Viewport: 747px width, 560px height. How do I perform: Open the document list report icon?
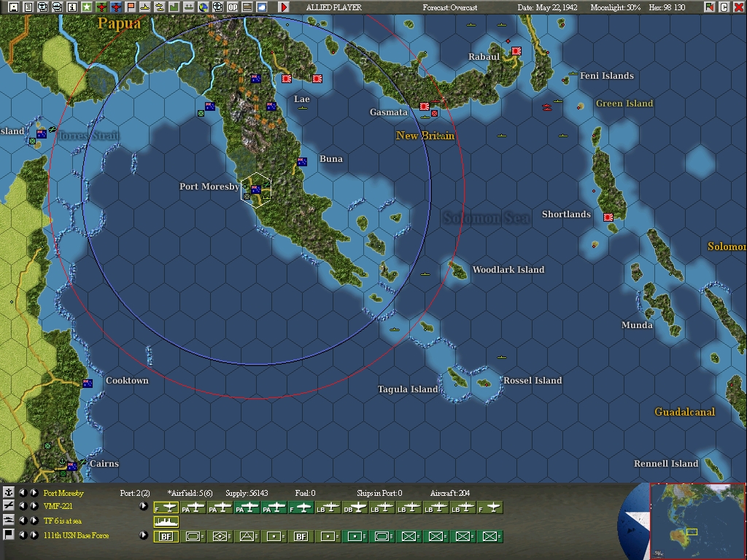pos(28,7)
